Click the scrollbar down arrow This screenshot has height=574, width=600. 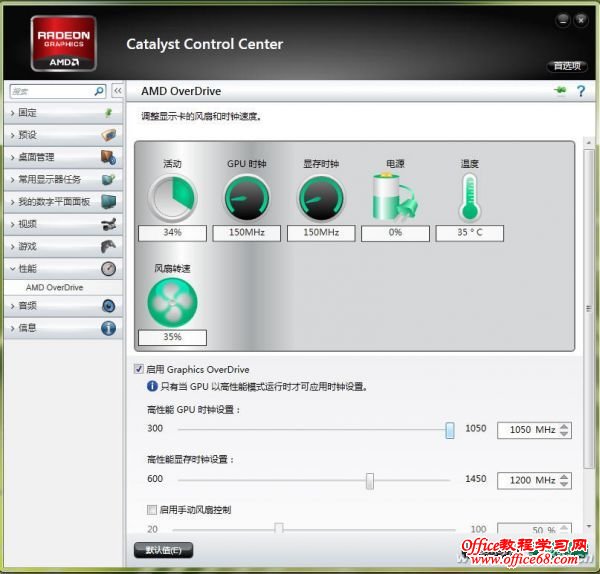click(x=589, y=527)
